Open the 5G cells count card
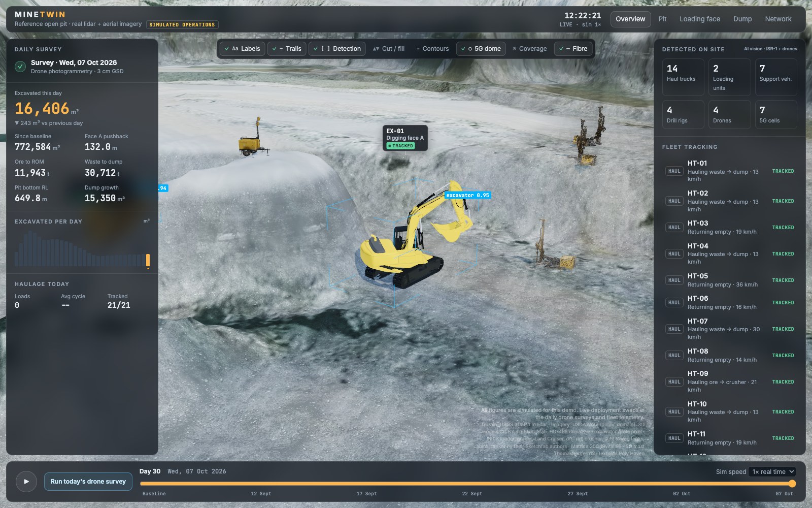 [776, 114]
